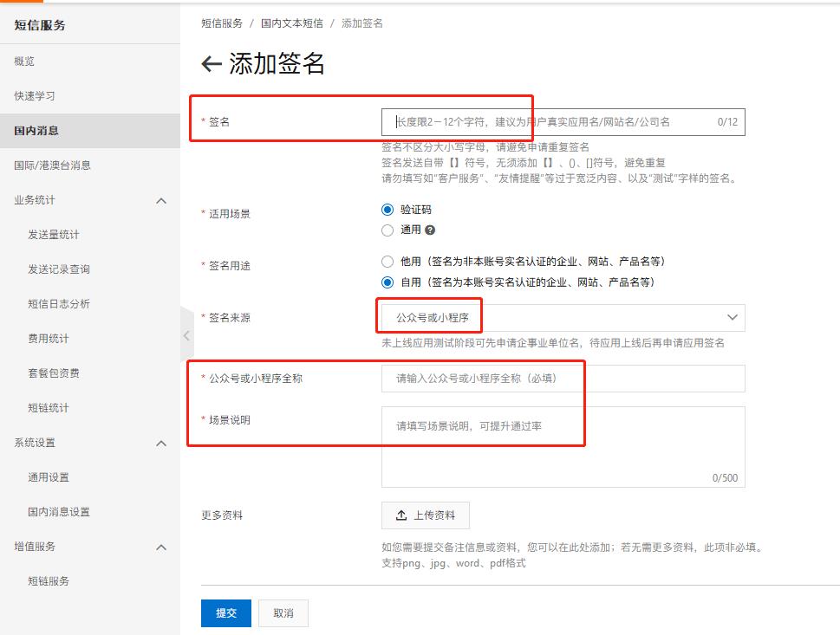Focus the 公众号或小程序全称 input field
The width and height of the screenshot is (840, 635).
coord(563,379)
